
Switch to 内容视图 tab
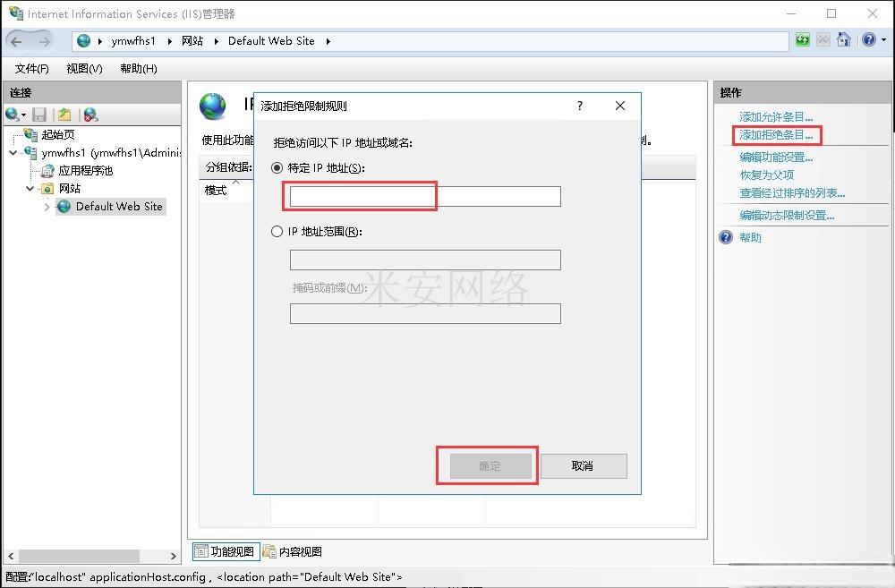point(294,551)
